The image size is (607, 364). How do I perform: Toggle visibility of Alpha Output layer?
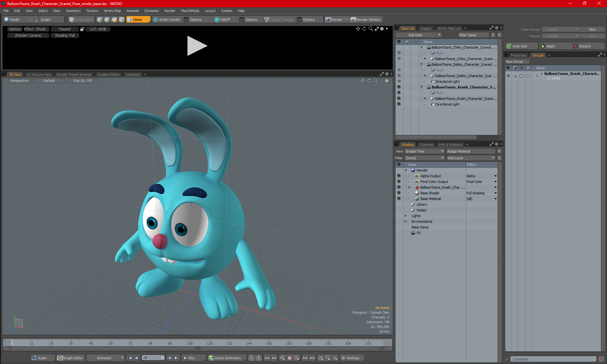[x=399, y=176]
